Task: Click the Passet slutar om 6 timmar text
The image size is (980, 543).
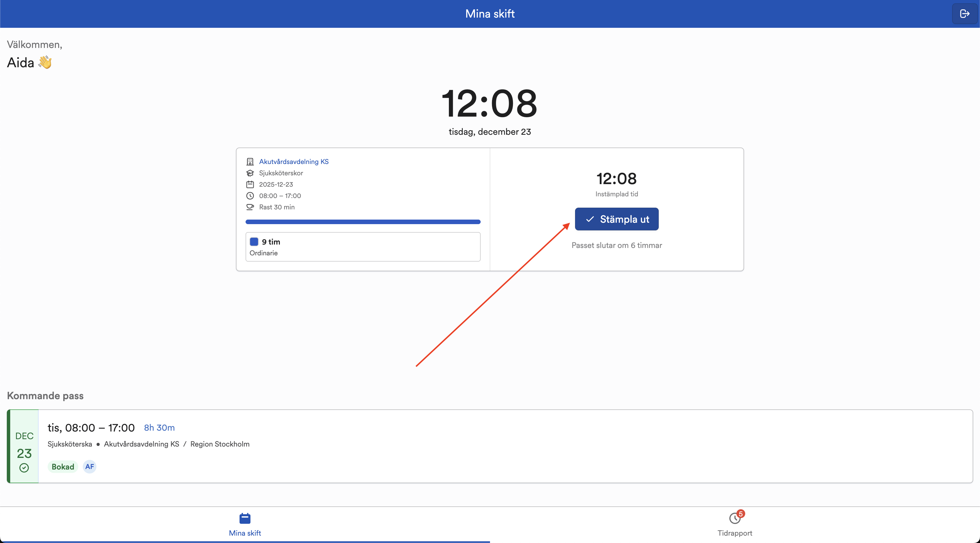Action: [617, 245]
